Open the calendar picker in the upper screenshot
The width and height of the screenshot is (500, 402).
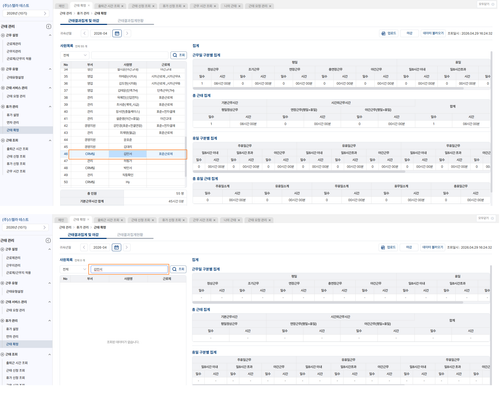(x=117, y=33)
